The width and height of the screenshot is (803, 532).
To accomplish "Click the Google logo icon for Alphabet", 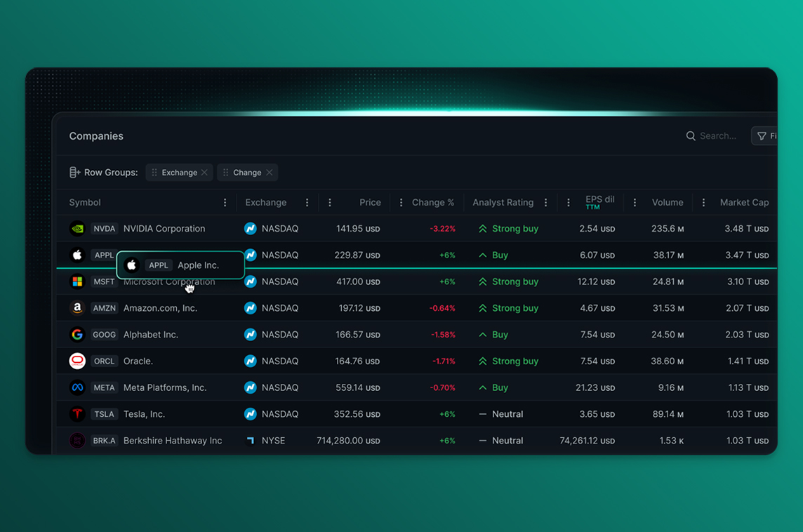I will 77,334.
